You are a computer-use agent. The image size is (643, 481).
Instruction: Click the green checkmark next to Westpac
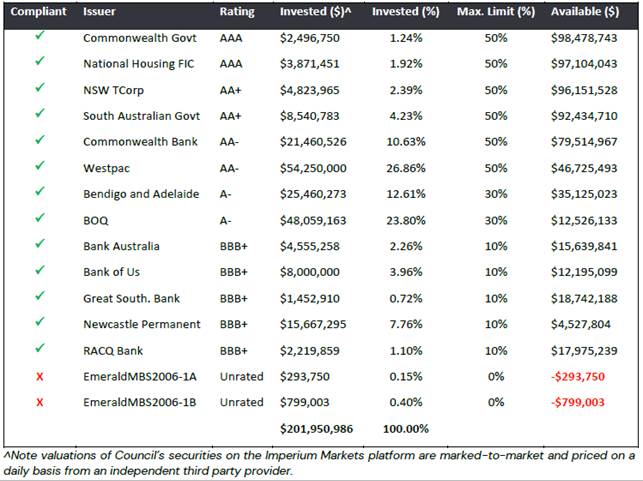39,166
